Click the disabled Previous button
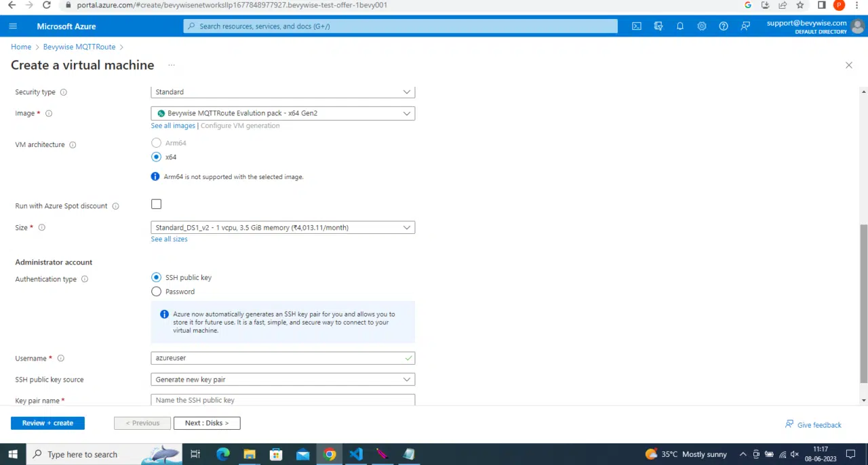This screenshot has width=868, height=465. (142, 423)
